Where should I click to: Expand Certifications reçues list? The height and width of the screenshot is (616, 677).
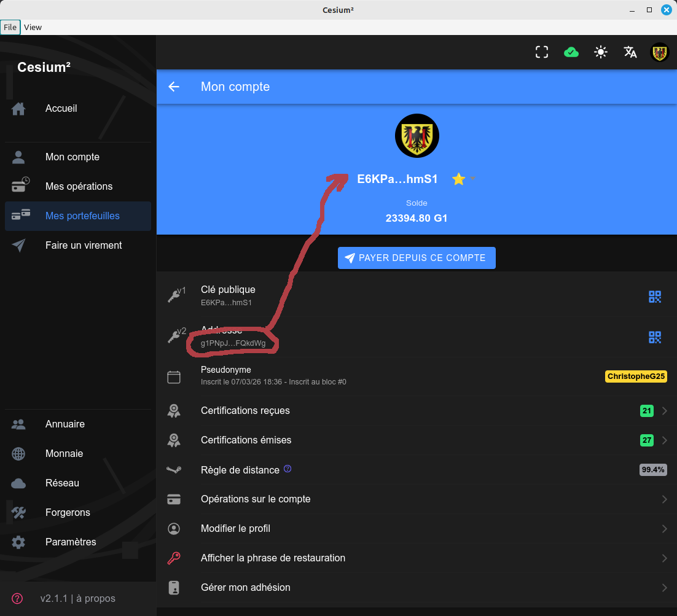click(664, 411)
